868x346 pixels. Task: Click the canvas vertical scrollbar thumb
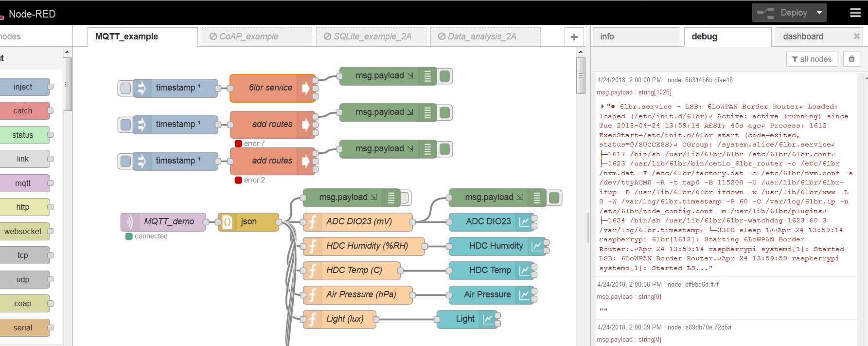pyautogui.click(x=581, y=75)
